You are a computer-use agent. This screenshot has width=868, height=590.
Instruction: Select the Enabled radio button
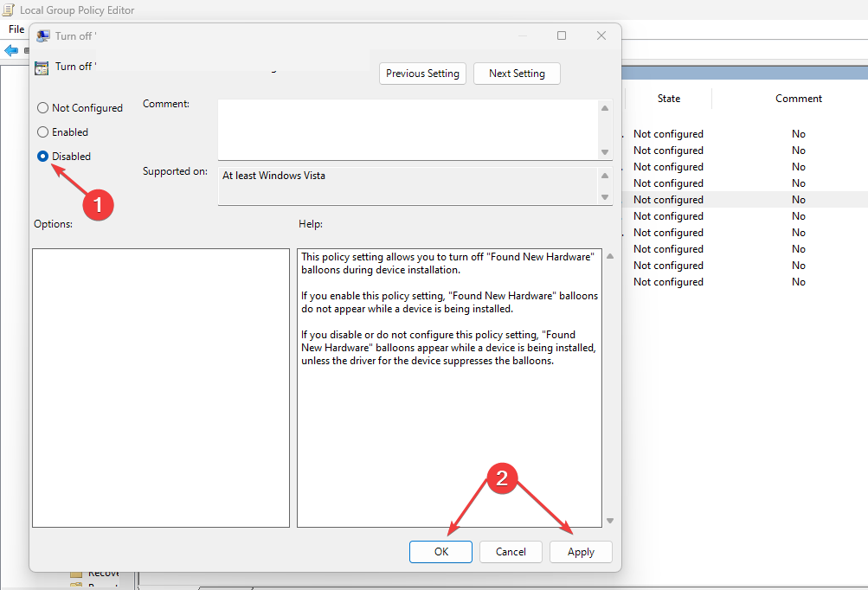[x=42, y=132]
